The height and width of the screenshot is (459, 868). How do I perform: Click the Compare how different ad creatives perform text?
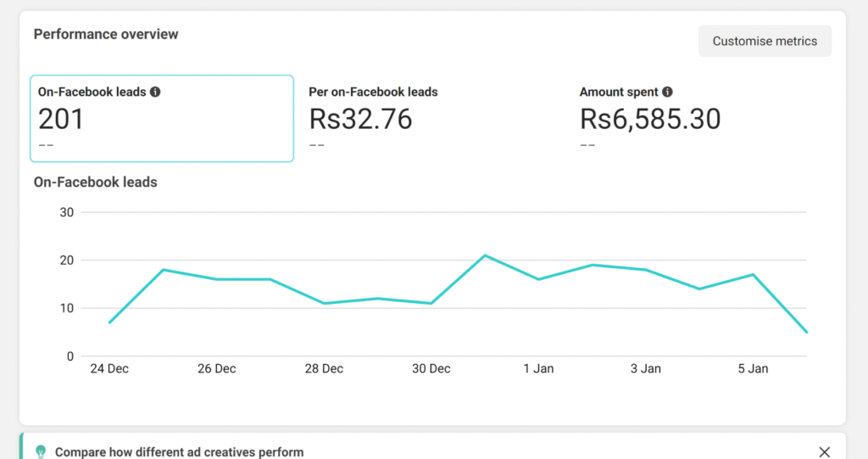179,452
